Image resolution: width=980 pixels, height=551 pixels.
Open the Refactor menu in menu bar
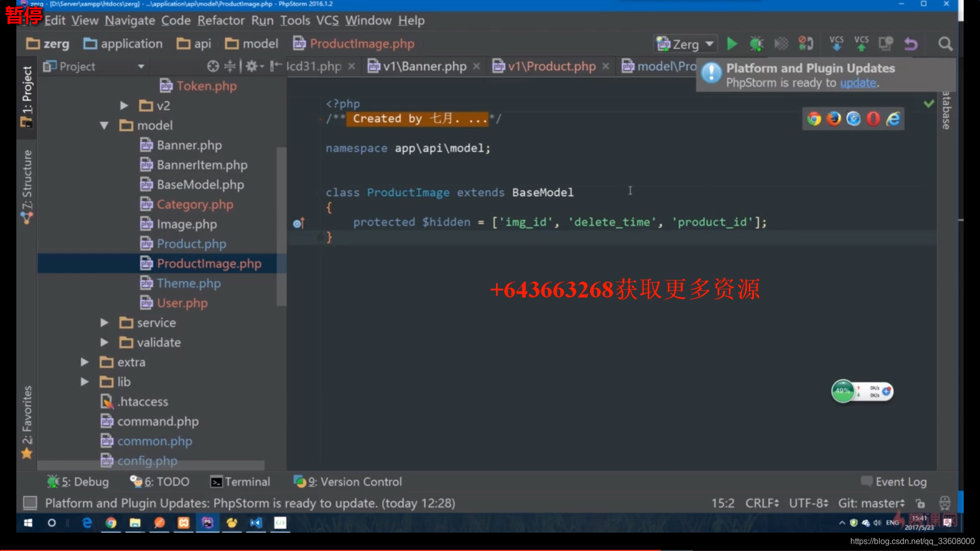click(221, 19)
